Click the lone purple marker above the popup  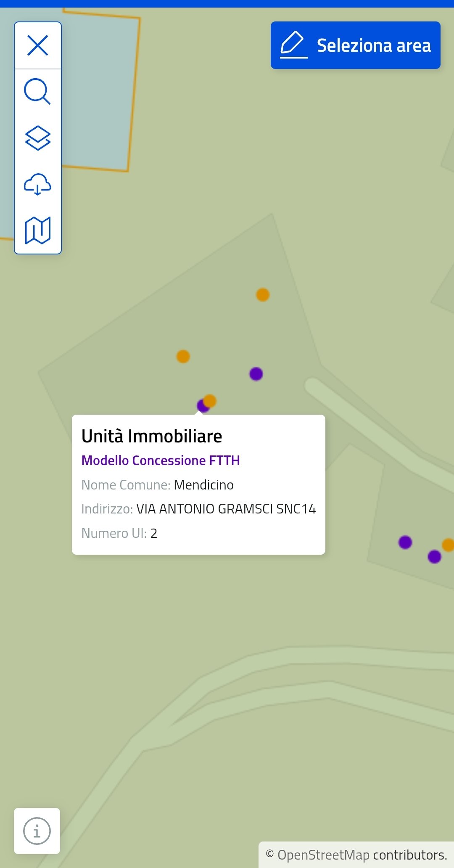point(256,374)
